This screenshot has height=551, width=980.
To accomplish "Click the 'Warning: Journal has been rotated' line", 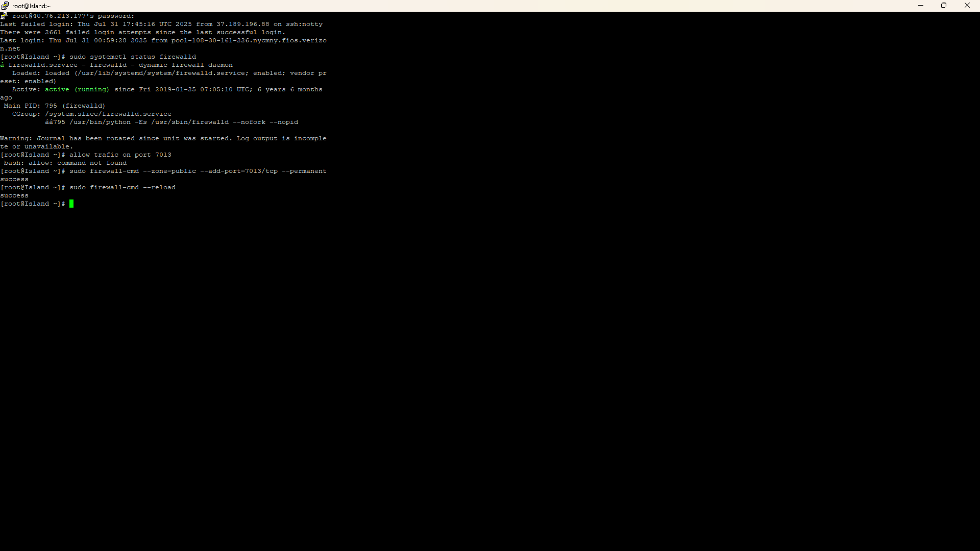I will (163, 138).
